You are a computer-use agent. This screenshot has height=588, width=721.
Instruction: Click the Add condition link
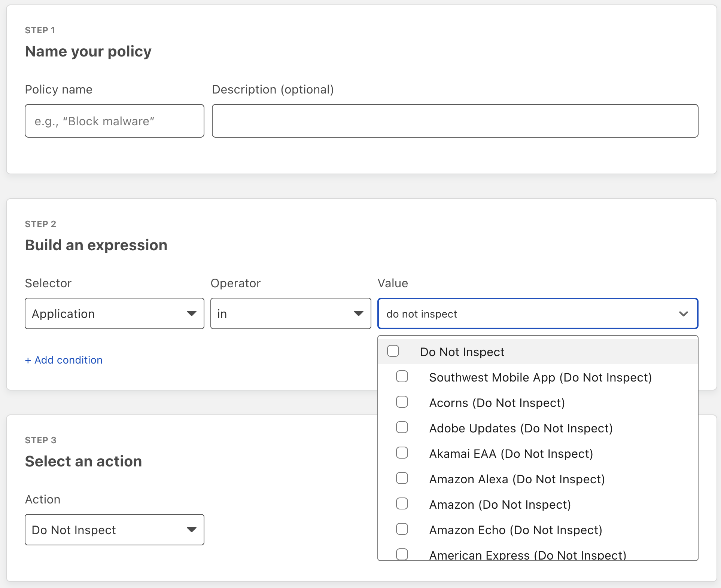coord(64,360)
